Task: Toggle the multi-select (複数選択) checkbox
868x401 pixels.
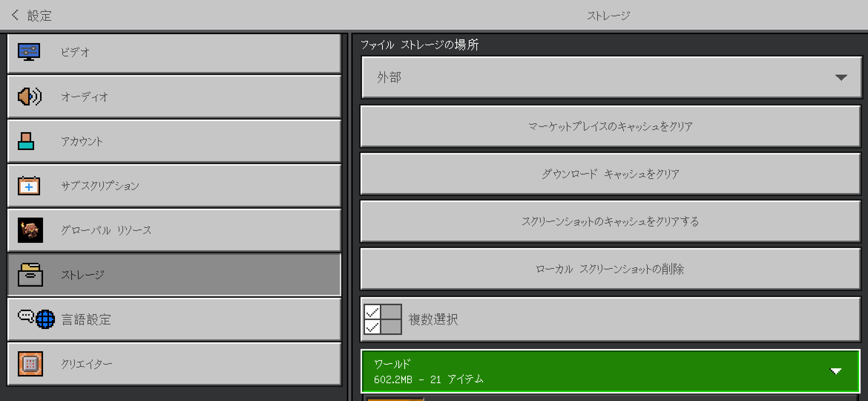Action: (383, 319)
